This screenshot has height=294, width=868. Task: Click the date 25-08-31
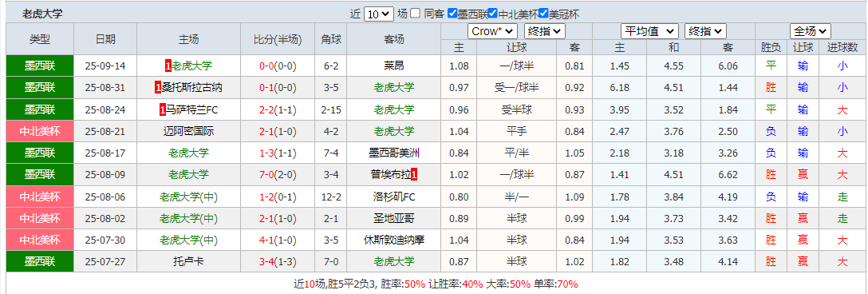click(x=105, y=88)
